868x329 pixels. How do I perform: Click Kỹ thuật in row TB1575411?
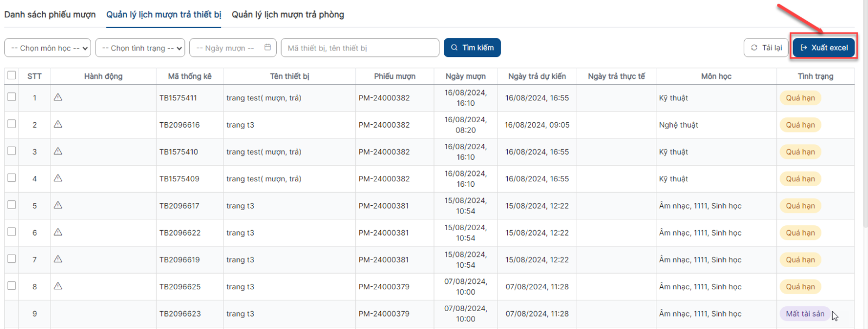673,98
